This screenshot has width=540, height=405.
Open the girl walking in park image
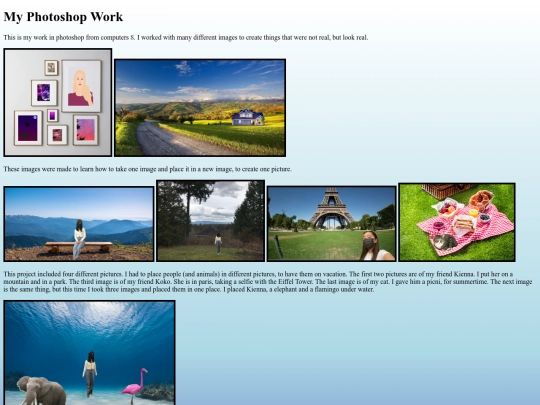pos(210,221)
